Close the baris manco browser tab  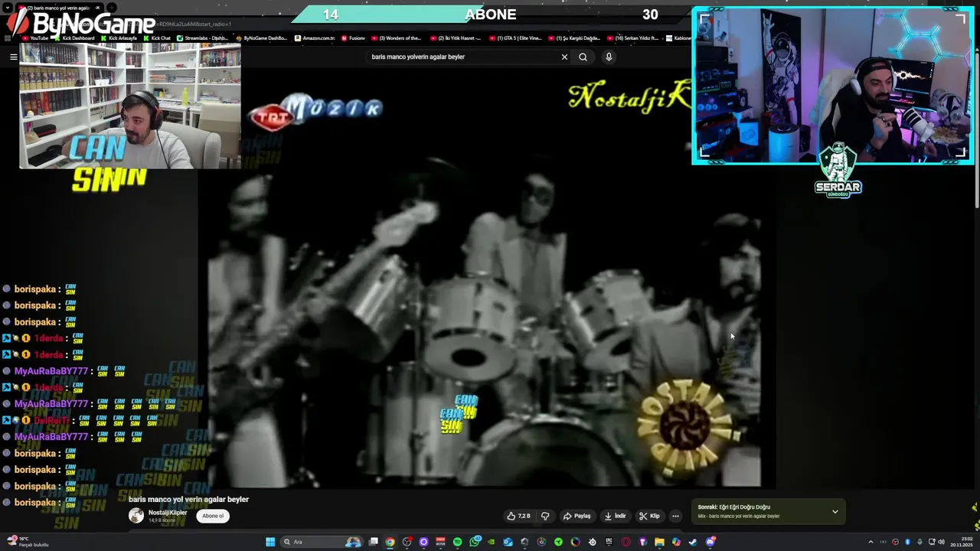97,8
